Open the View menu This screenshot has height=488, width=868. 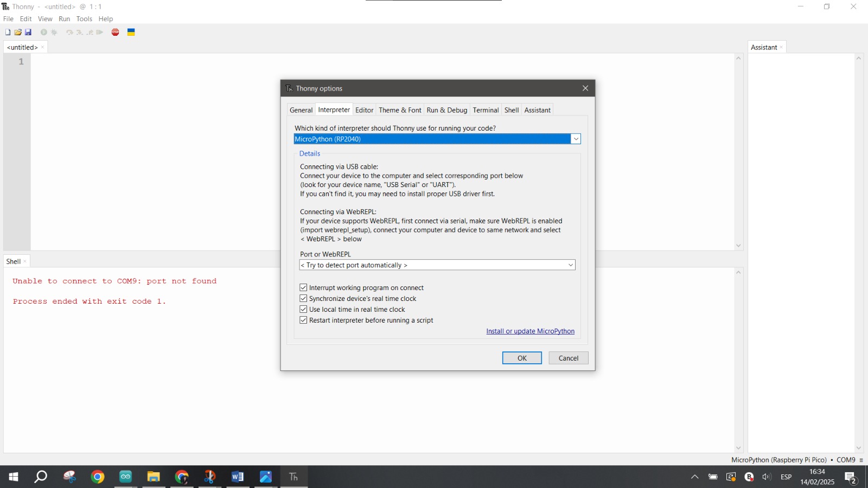tap(45, 19)
